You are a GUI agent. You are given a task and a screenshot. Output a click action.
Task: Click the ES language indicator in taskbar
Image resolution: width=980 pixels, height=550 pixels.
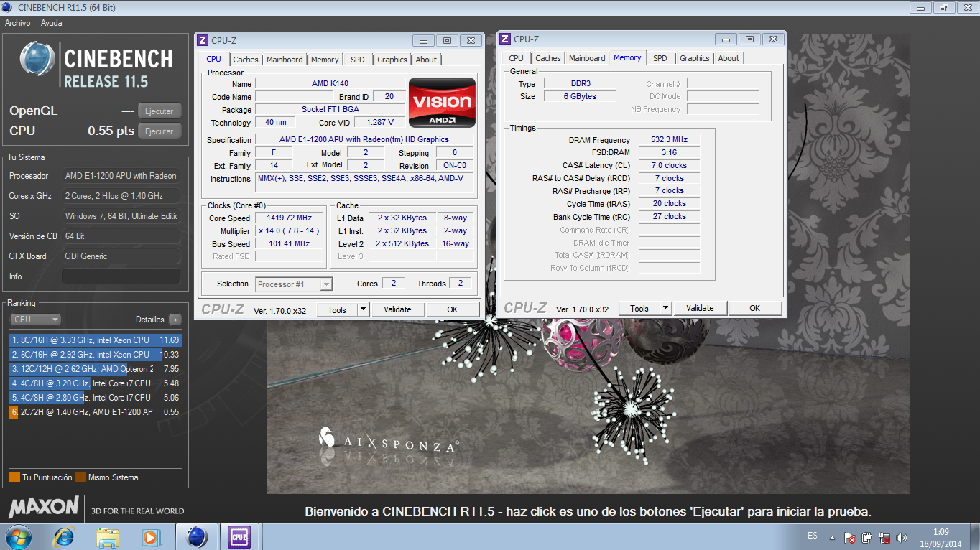point(813,536)
